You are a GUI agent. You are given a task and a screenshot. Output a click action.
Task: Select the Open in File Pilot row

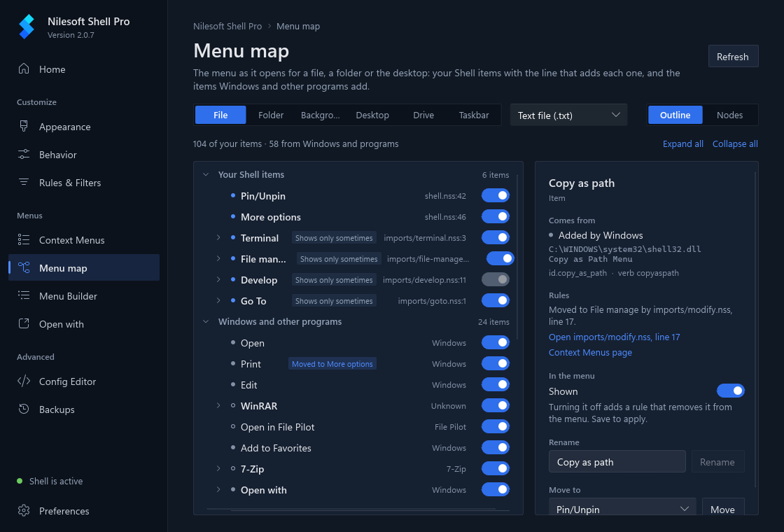(358, 427)
